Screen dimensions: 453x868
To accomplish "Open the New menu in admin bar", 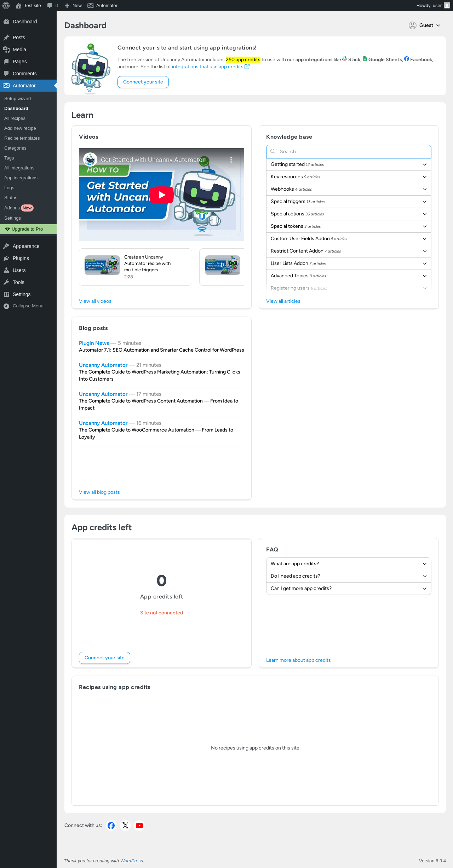I will (73, 6).
